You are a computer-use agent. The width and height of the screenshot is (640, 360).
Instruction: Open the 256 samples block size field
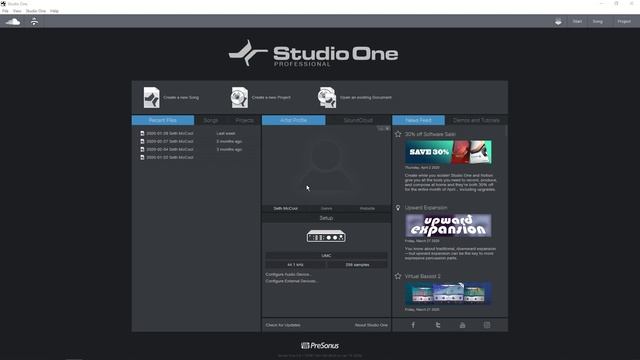point(357,265)
